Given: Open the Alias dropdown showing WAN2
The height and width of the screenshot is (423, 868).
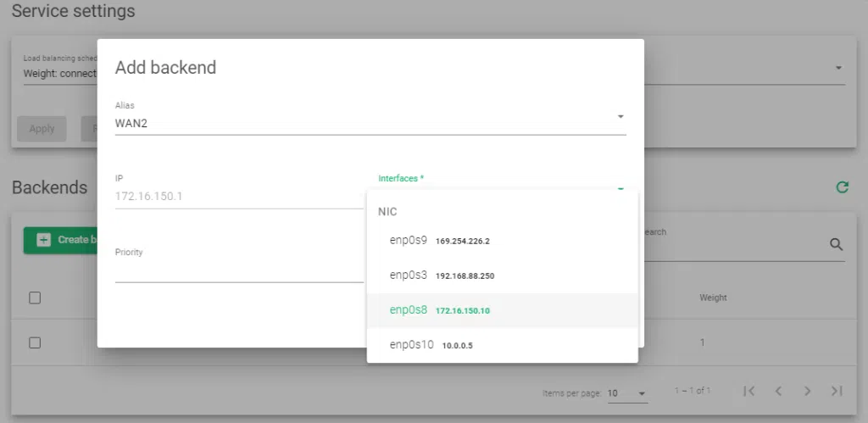Looking at the screenshot, I should (370, 123).
